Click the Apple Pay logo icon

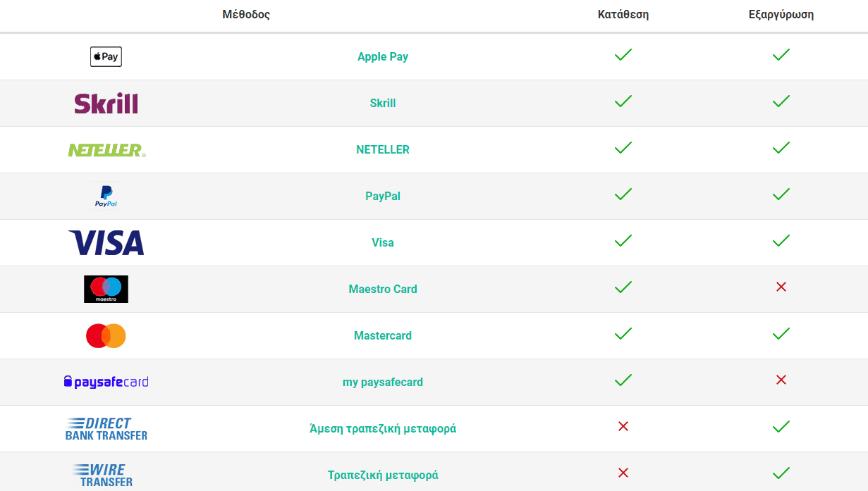point(106,56)
